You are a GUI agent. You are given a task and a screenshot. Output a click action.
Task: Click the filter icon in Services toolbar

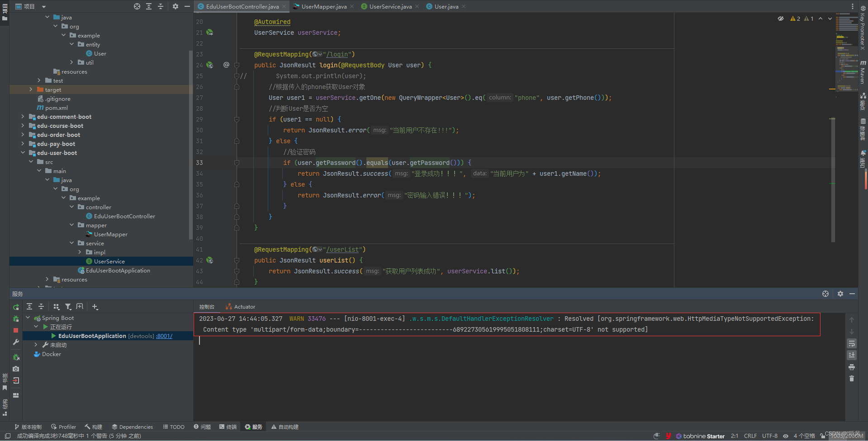tap(68, 307)
